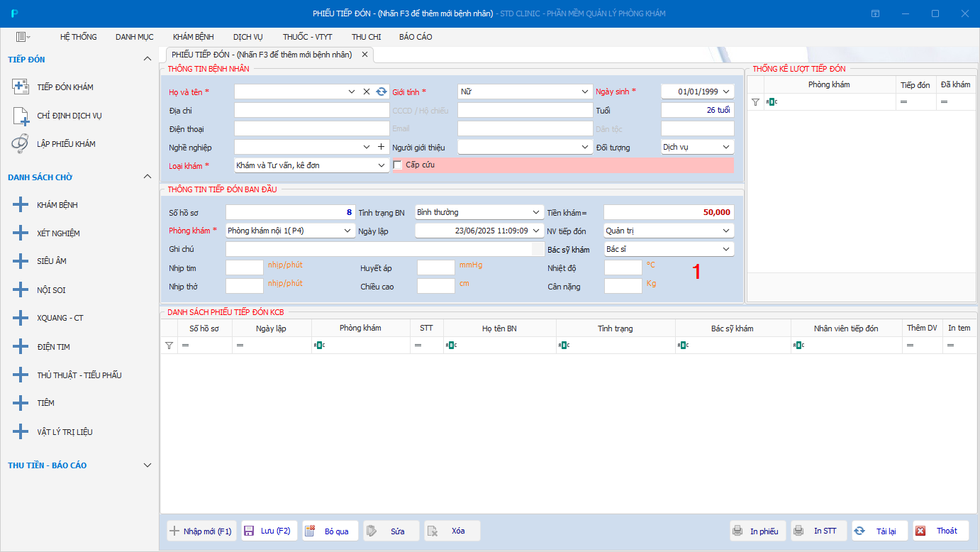Click the Chiều cao input field
The height and width of the screenshot is (552, 980).
436,286
